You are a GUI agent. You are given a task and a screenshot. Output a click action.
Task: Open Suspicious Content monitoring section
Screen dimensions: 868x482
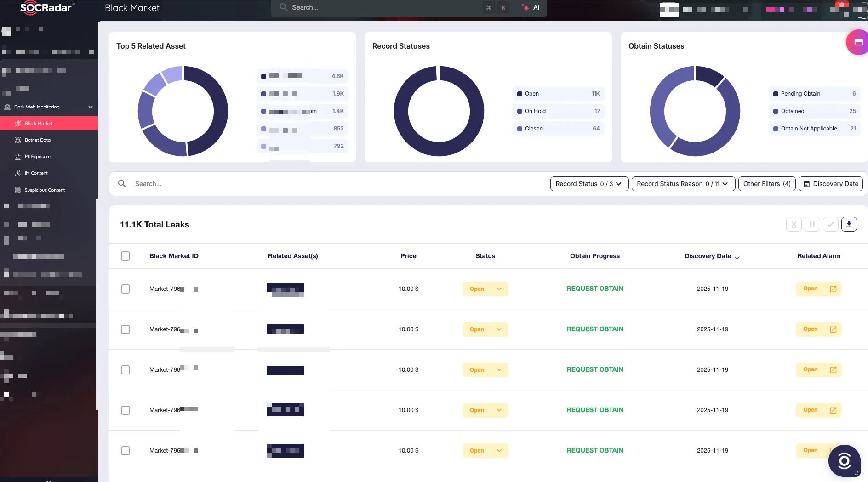point(45,190)
